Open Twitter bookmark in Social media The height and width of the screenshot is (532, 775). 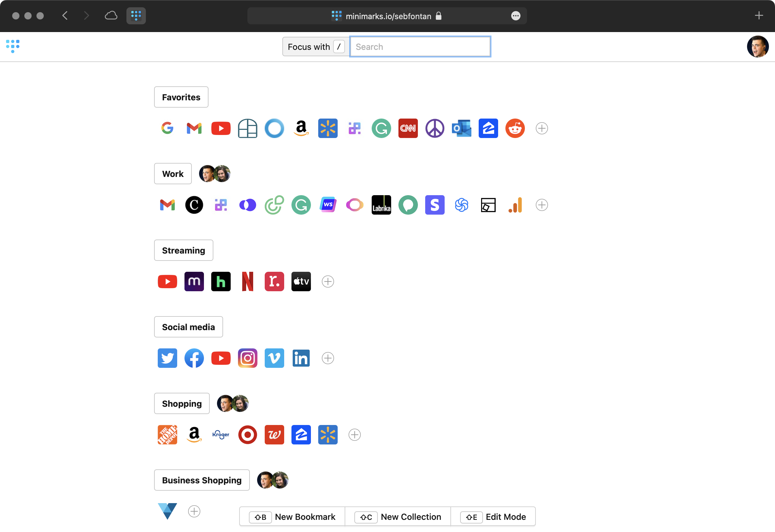tap(167, 358)
